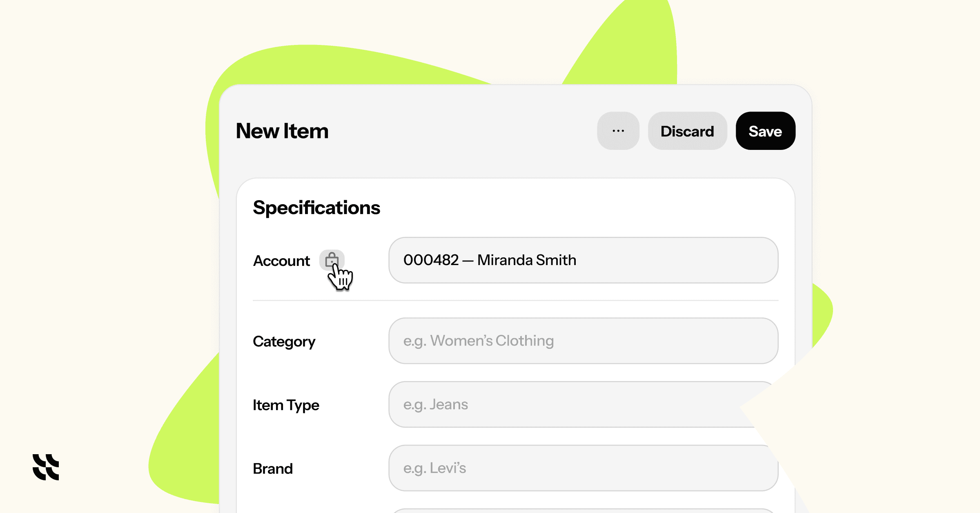Select the Brand input field

583,468
